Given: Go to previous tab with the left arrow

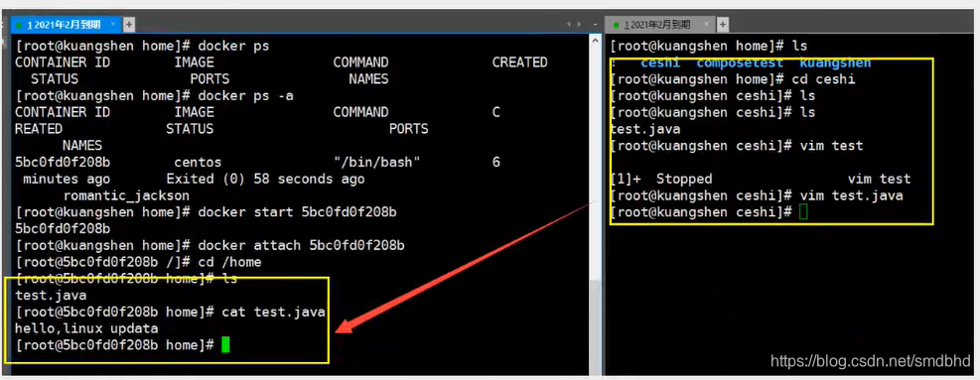Looking at the screenshot, I should coord(569,25).
